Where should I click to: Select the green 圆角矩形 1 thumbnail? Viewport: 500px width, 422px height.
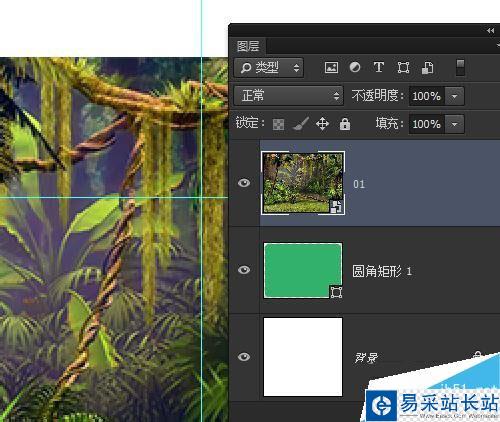click(x=303, y=270)
